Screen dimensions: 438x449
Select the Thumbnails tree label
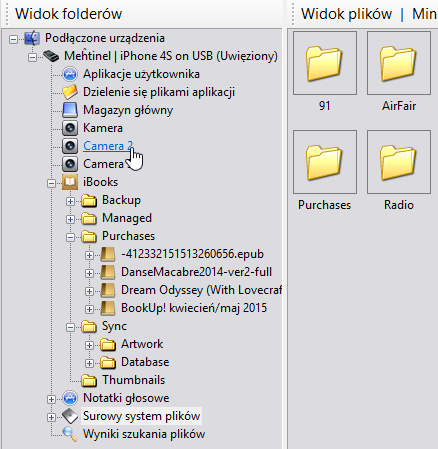(133, 380)
